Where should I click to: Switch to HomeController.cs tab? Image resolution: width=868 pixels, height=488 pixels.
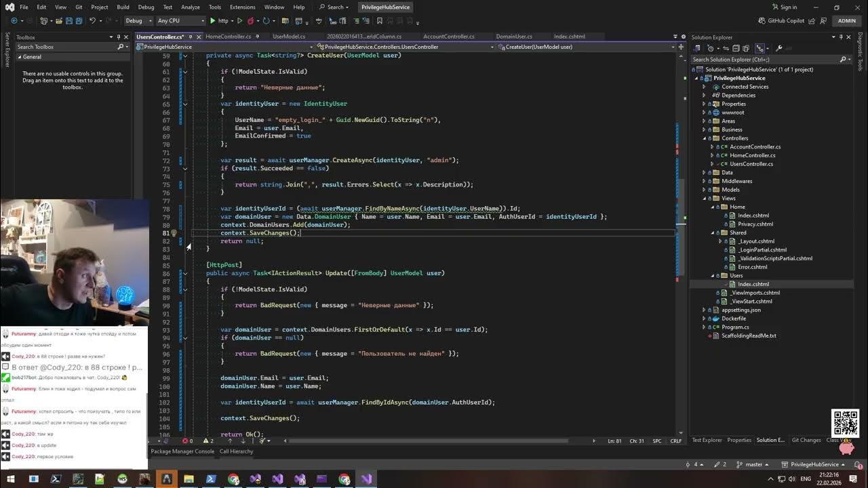click(x=228, y=37)
